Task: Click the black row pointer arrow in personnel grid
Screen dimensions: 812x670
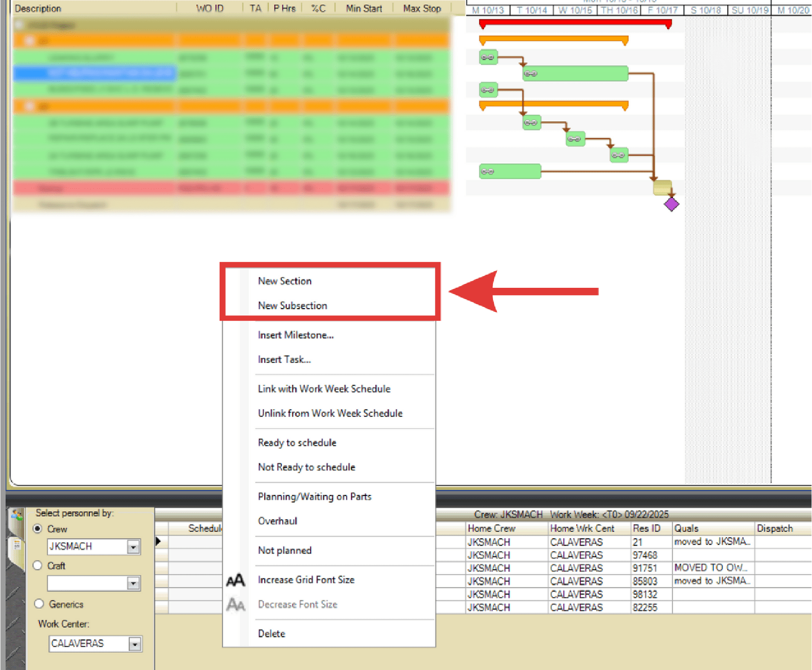Action: tap(158, 542)
